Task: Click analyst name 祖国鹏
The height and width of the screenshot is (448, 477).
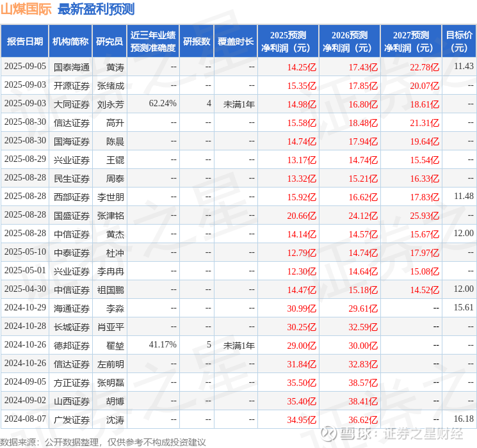Action: [x=111, y=290]
